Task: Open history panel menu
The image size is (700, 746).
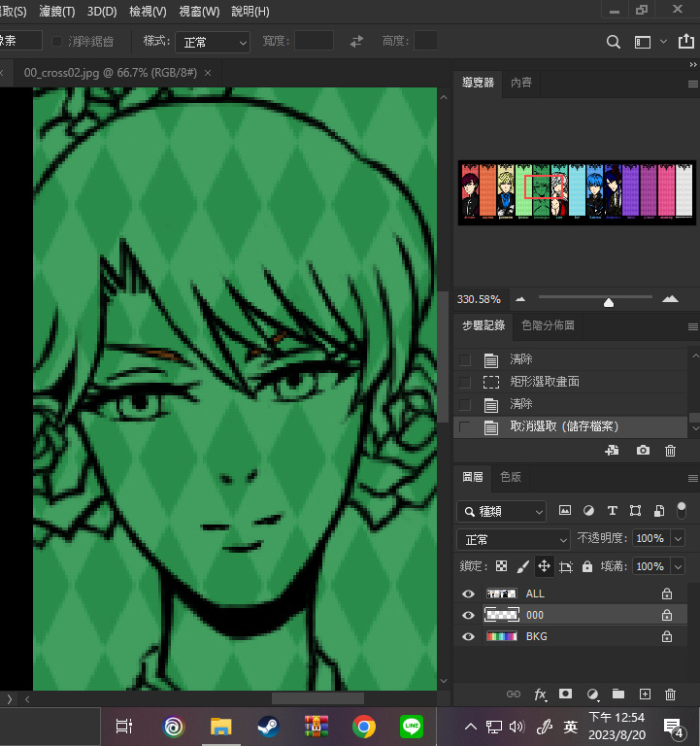Action: (x=693, y=326)
